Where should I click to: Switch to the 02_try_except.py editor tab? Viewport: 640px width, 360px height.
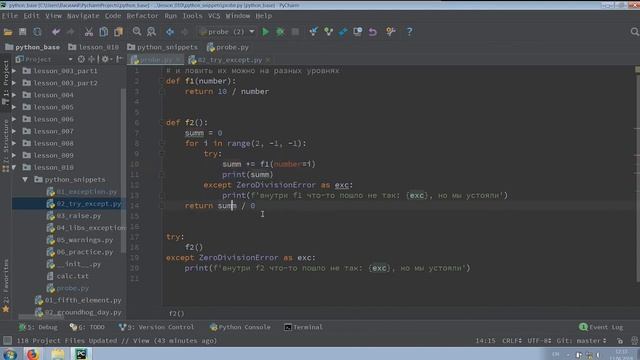tap(229, 60)
